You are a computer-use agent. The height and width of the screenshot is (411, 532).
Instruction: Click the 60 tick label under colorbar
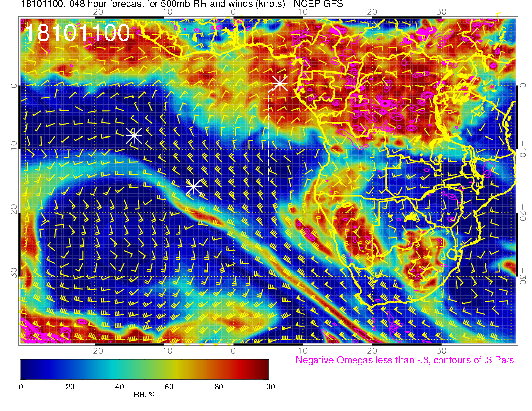tap(169, 386)
